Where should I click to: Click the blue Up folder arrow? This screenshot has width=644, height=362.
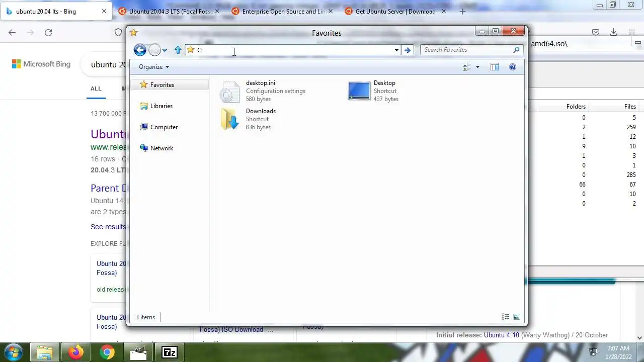tap(178, 50)
